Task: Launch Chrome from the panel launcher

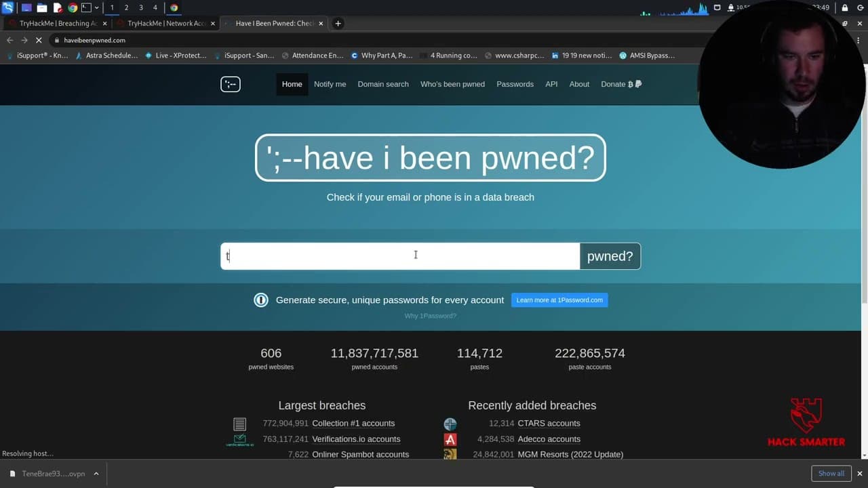Action: click(x=73, y=7)
